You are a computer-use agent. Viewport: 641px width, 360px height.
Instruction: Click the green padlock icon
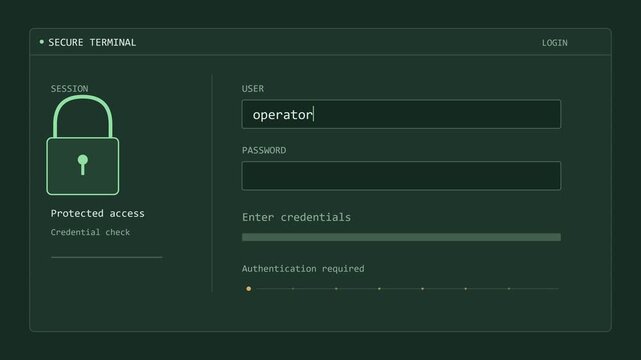click(x=83, y=145)
